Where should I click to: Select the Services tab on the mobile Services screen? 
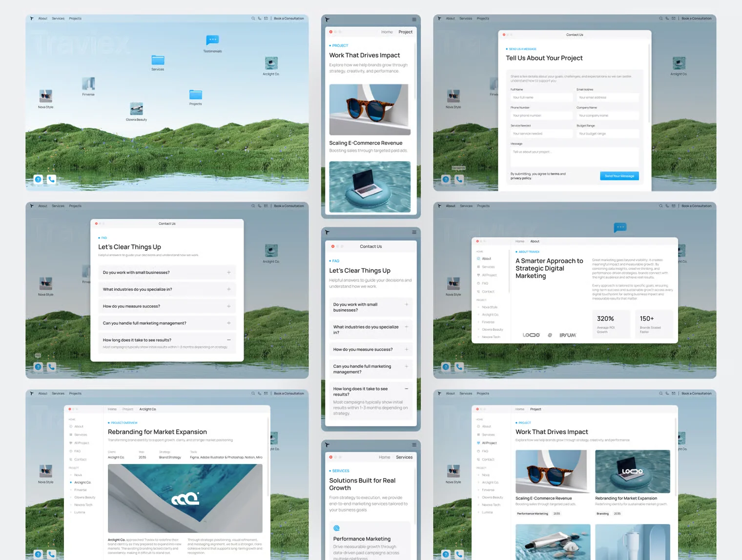(404, 458)
